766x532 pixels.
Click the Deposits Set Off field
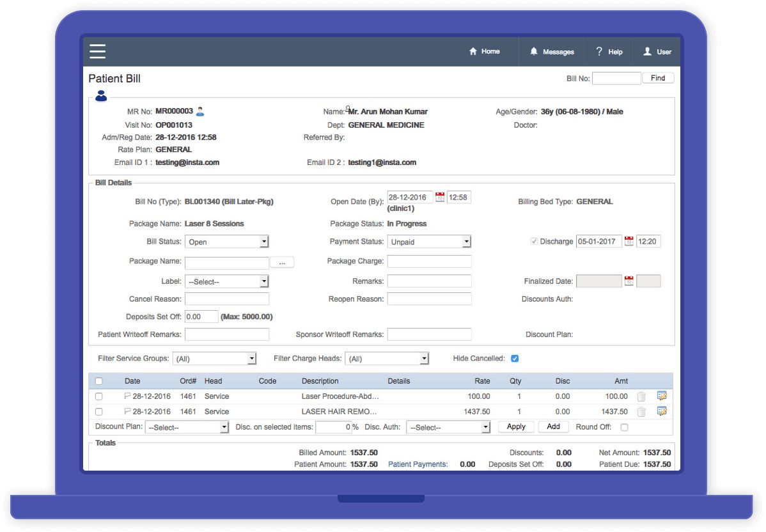point(201,317)
